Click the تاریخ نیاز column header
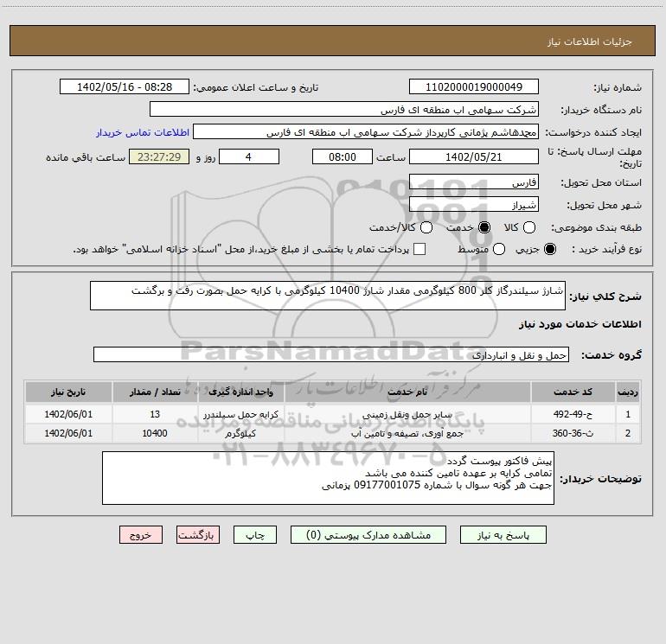 pos(68,392)
